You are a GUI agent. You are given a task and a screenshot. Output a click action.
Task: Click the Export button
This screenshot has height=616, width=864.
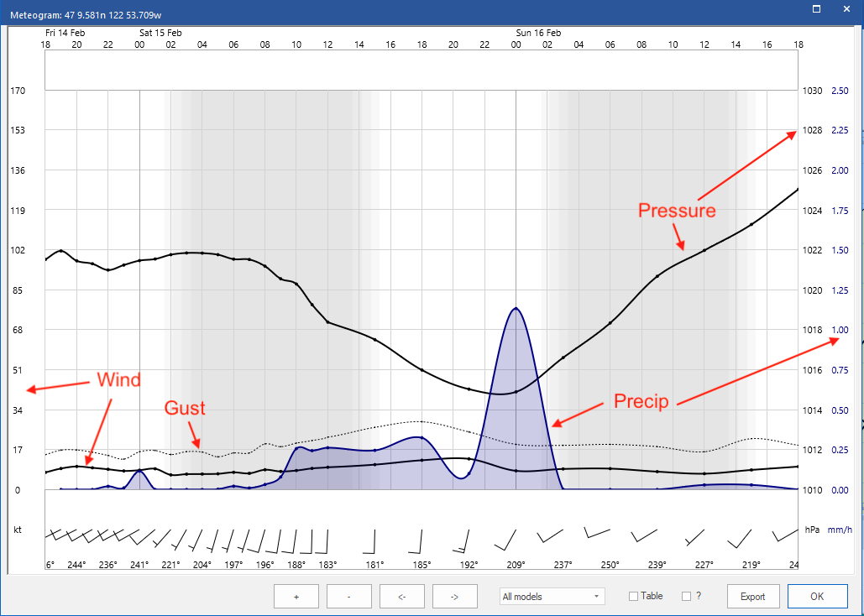pos(752,596)
